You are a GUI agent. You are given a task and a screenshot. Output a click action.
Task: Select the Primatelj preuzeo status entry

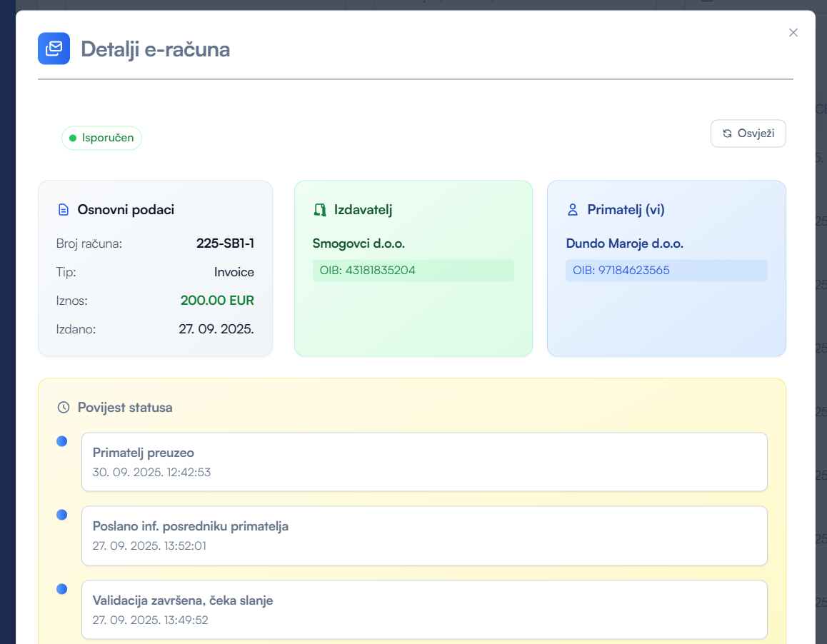(424, 462)
